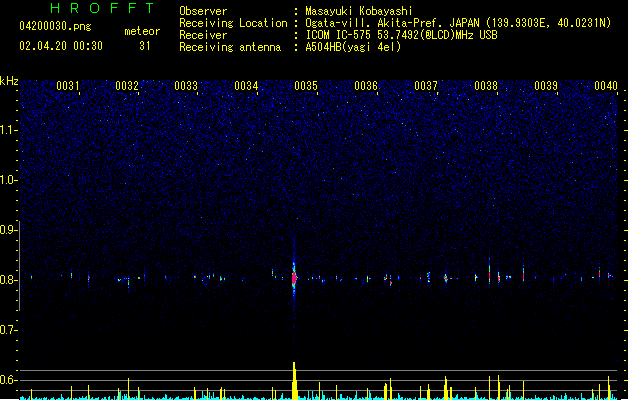Image resolution: width=629 pixels, height=400 pixels.
Task: Click time marker 0039
Action: [x=546, y=86]
